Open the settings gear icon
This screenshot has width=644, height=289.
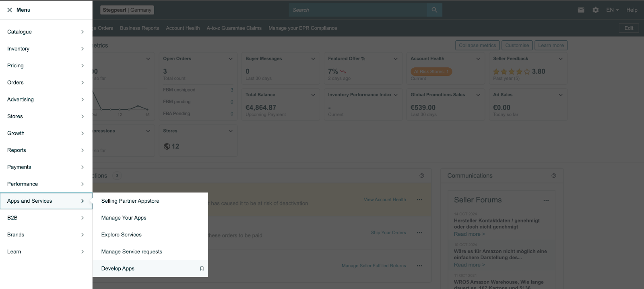596,10
